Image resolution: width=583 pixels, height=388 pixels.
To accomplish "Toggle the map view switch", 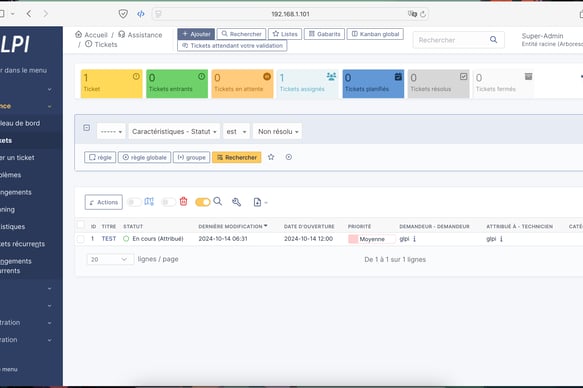I will (134, 202).
